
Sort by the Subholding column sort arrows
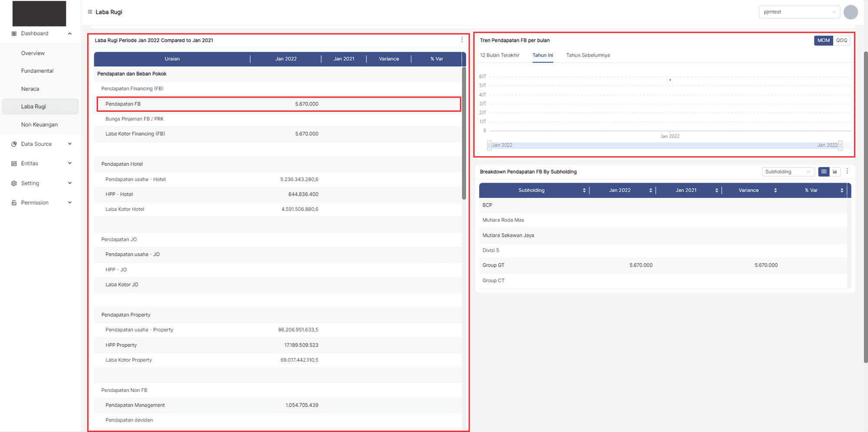point(584,190)
